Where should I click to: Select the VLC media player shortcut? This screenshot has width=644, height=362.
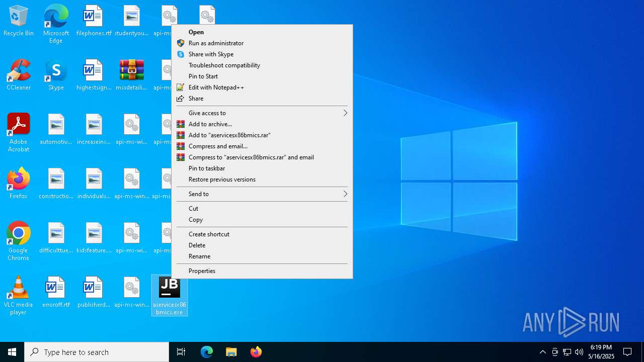[19, 296]
